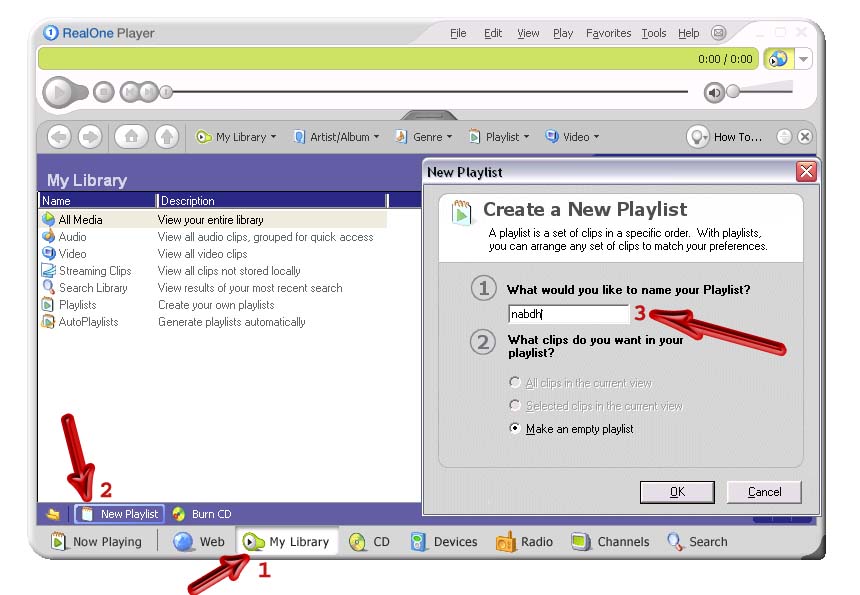Open the How To... help dropdown
Screen dimensions: 860x595
pyautogui.click(x=725, y=137)
